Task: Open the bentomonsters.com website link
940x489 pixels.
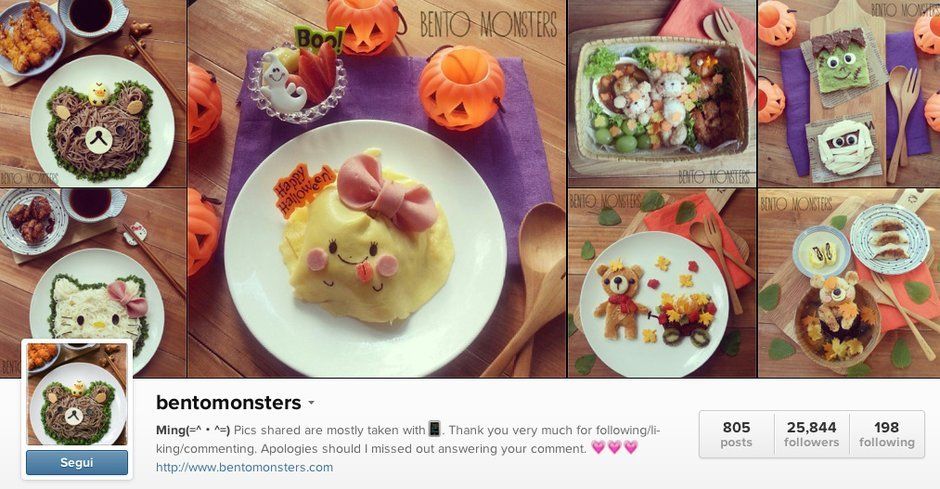Action: tap(244, 467)
